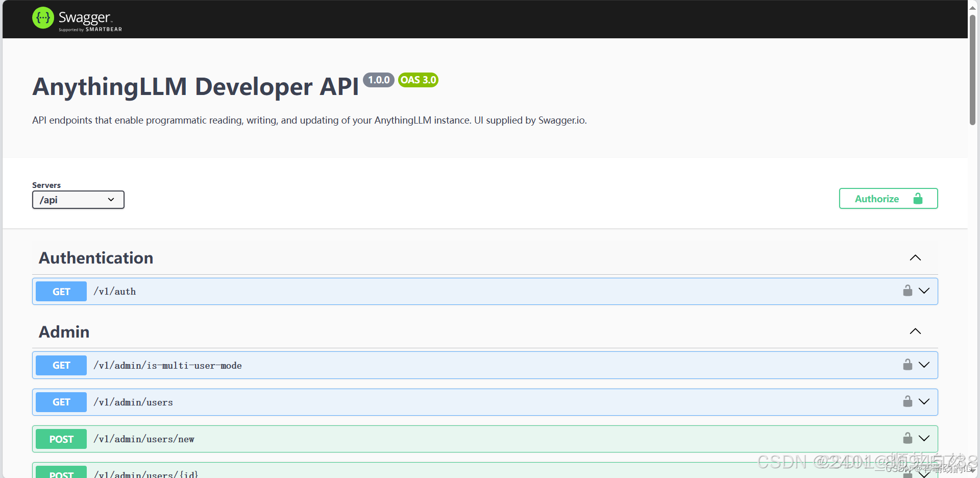Screen dimensions: 980x478
Task: Click the GET badge for /v1/auth
Action: pyautogui.click(x=61, y=292)
